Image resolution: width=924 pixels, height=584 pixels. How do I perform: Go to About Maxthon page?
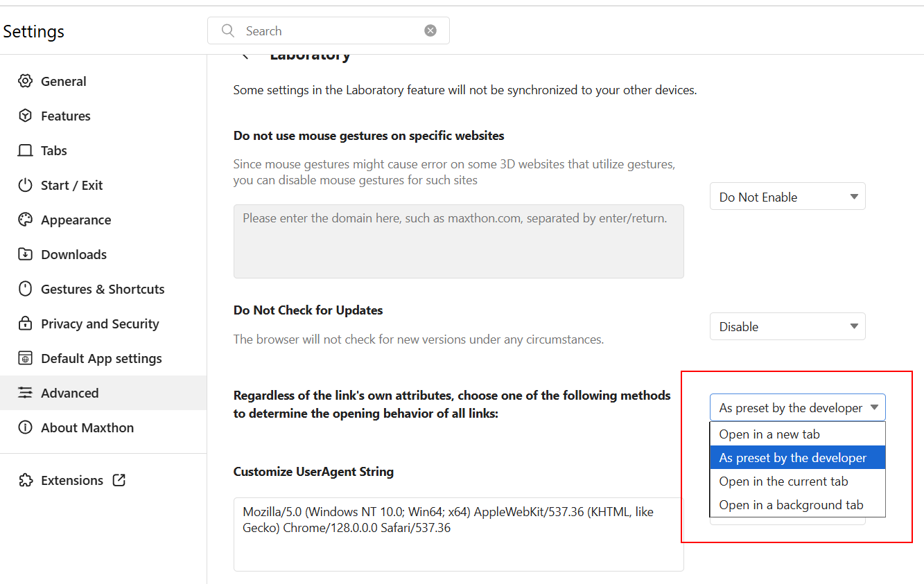pyautogui.click(x=87, y=427)
